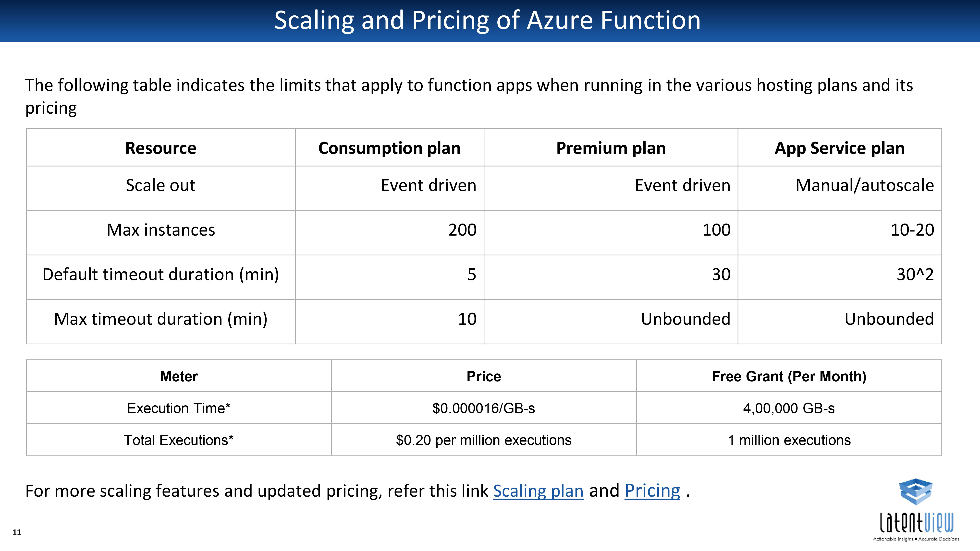Click the Total Executions* meter cell
The width and height of the screenshot is (980, 551).
179,440
